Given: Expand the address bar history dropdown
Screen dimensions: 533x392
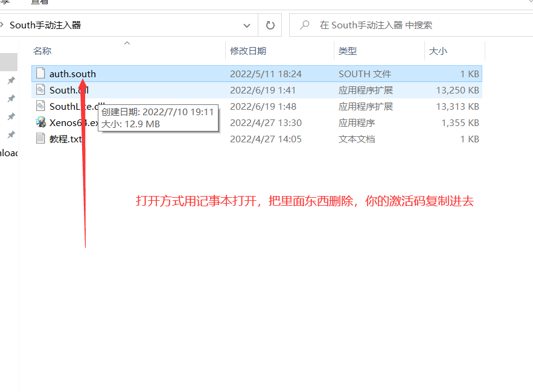Looking at the screenshot, I should [x=247, y=25].
